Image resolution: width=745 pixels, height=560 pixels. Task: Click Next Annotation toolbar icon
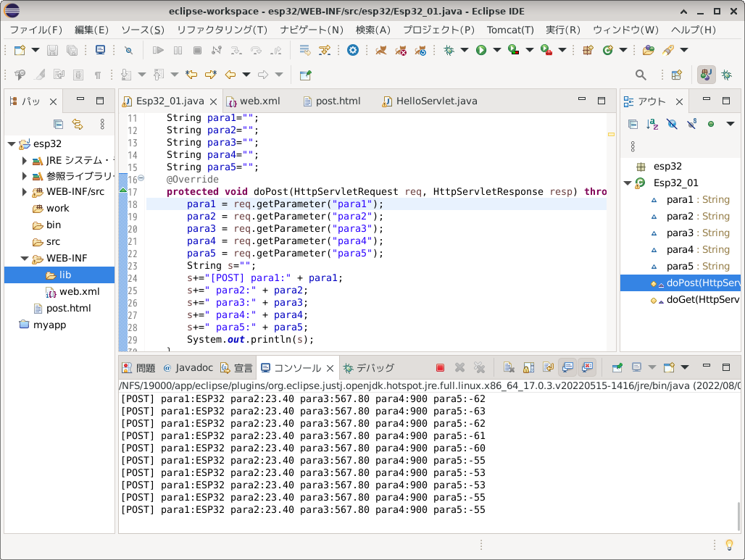tap(126, 75)
